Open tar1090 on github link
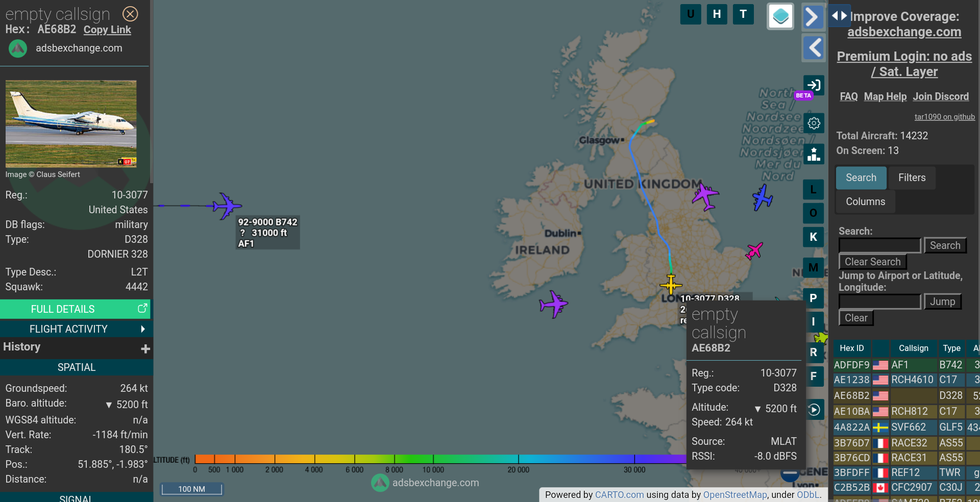Screen dimensions: 980x502 (x=945, y=117)
